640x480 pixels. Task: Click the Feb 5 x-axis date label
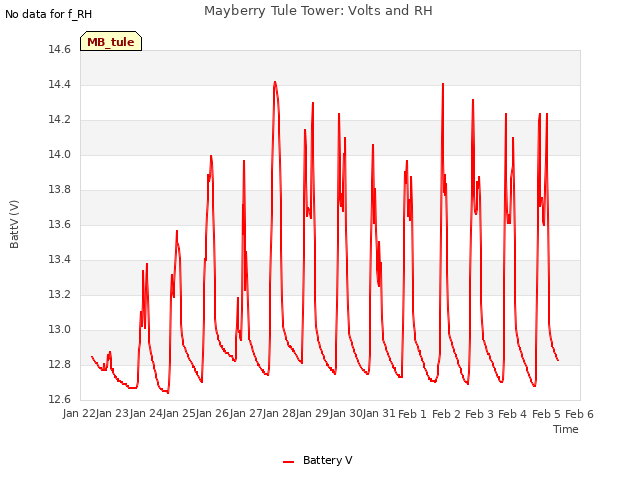[546, 414]
